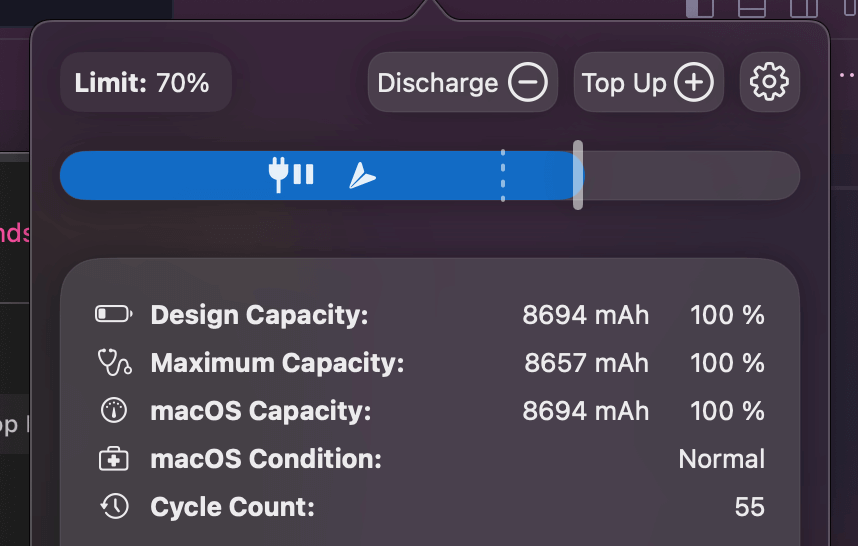Click the stethoscope icon beside Maximum Capacity
The image size is (858, 546).
tap(114, 362)
